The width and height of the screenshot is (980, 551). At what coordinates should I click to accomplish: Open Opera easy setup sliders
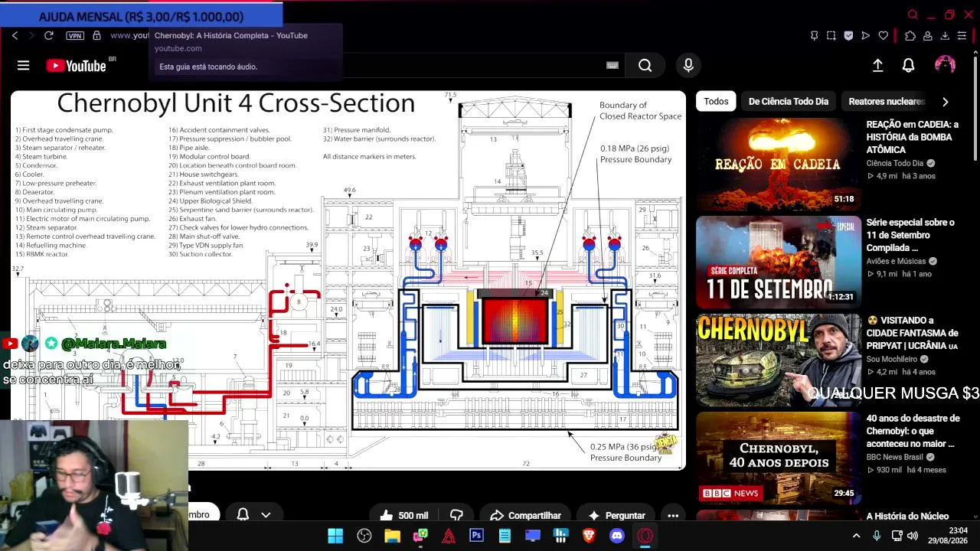pos(962,35)
